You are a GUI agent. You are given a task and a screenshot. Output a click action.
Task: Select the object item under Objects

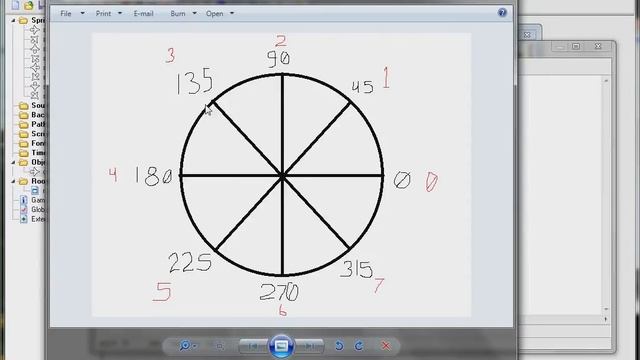[x=36, y=171]
